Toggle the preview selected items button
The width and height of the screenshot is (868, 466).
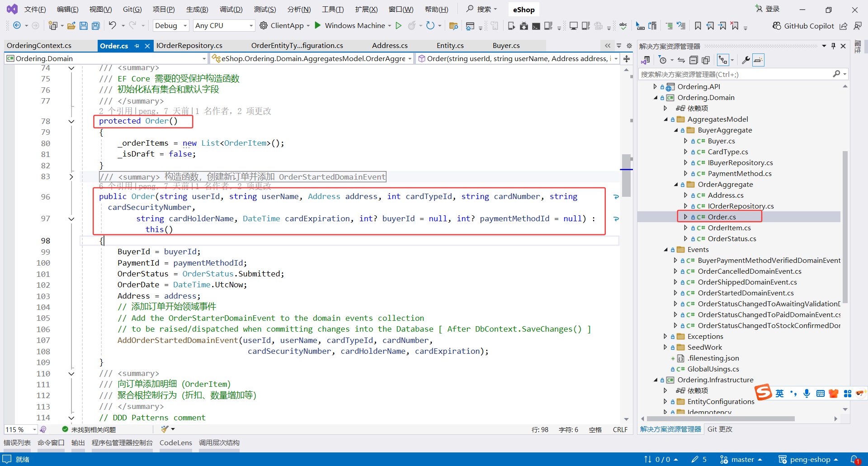(x=758, y=60)
